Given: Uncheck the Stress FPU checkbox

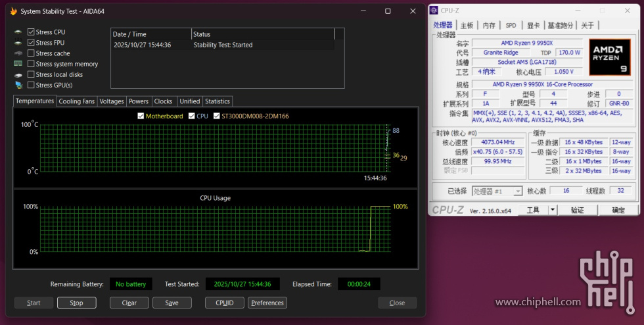Looking at the screenshot, I should 31,43.
